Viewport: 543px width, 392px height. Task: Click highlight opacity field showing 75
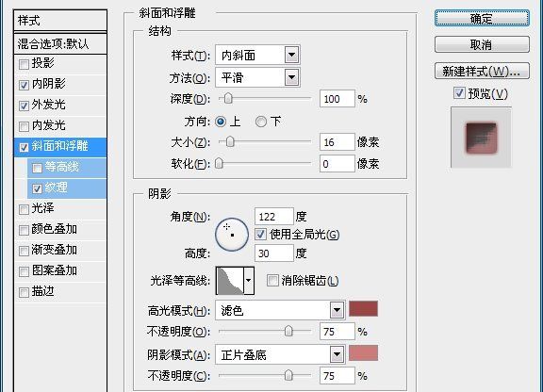coord(337,332)
